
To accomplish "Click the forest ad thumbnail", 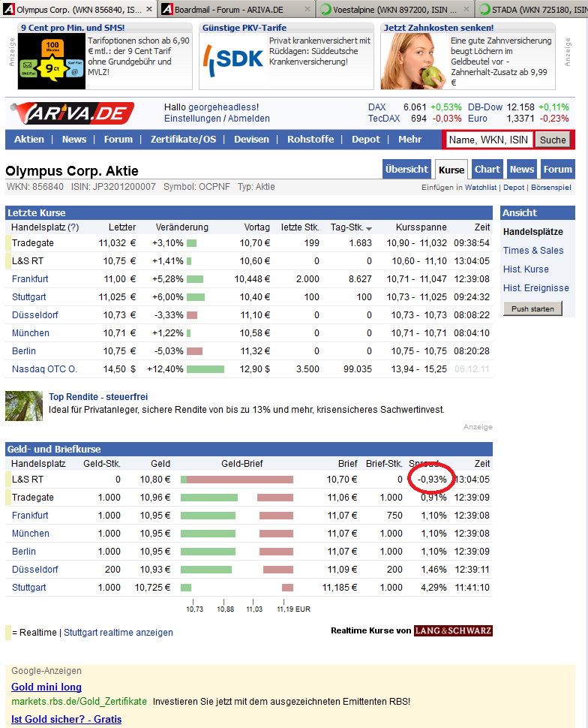I will pyautogui.click(x=24, y=406).
